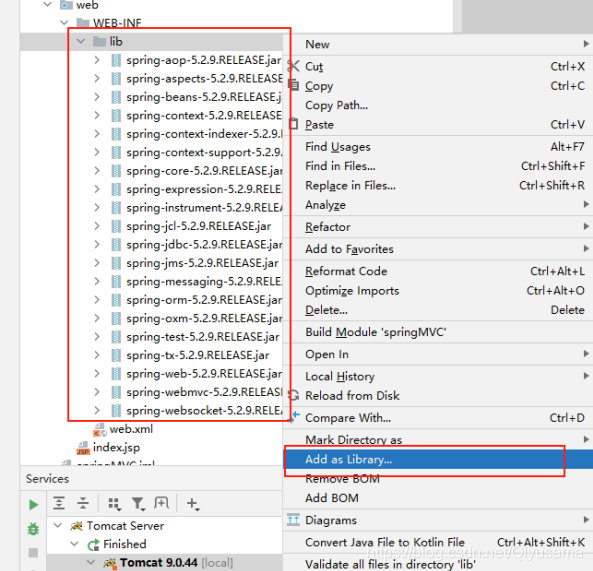Image resolution: width=593 pixels, height=571 pixels.
Task: Click the Tomcat 9.0.44 icon
Action: click(110, 563)
